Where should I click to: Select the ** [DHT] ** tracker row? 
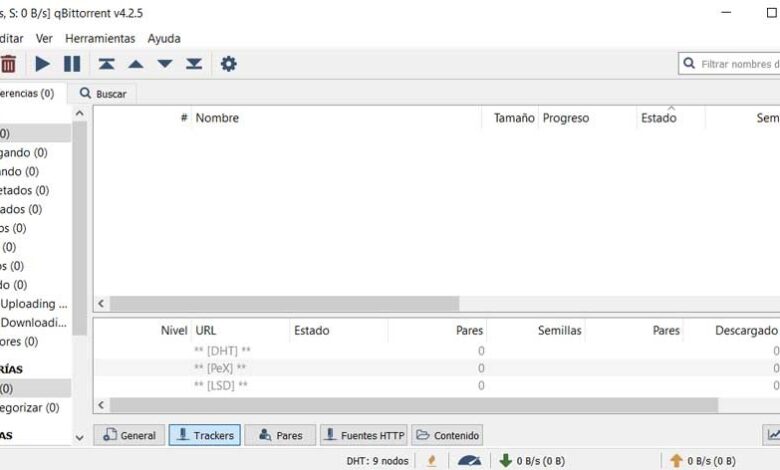coord(437,351)
